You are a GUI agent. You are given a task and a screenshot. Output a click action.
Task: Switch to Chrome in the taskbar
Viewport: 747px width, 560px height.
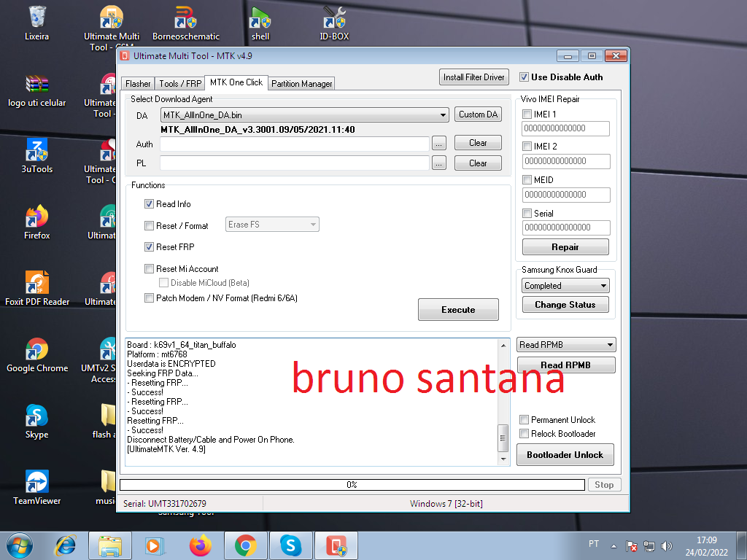coord(245,545)
